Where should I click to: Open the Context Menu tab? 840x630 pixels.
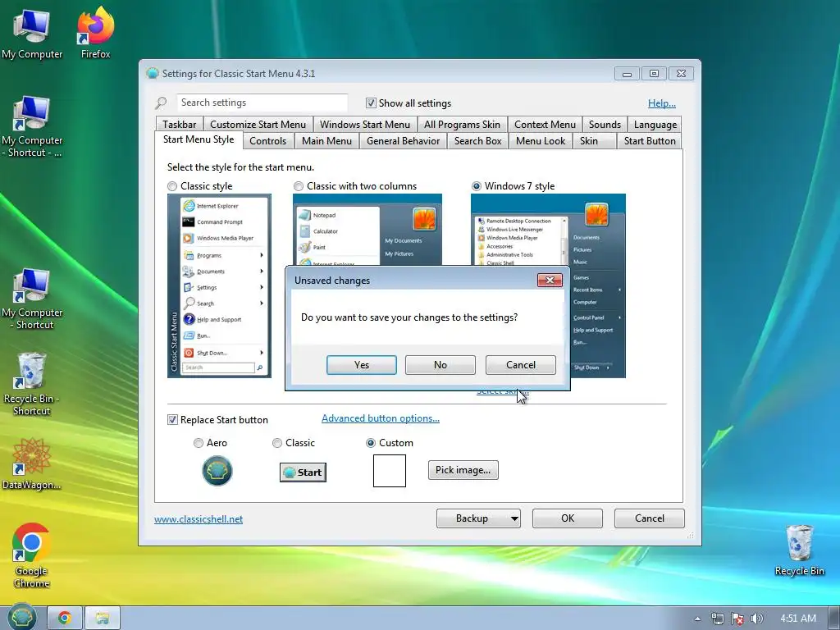coord(545,125)
